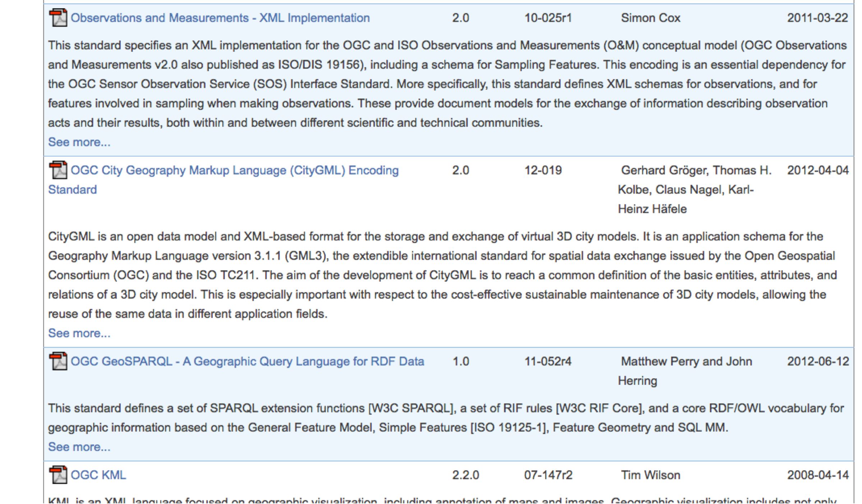Click author name Tim Wilson
The image size is (862, 504).
650,475
